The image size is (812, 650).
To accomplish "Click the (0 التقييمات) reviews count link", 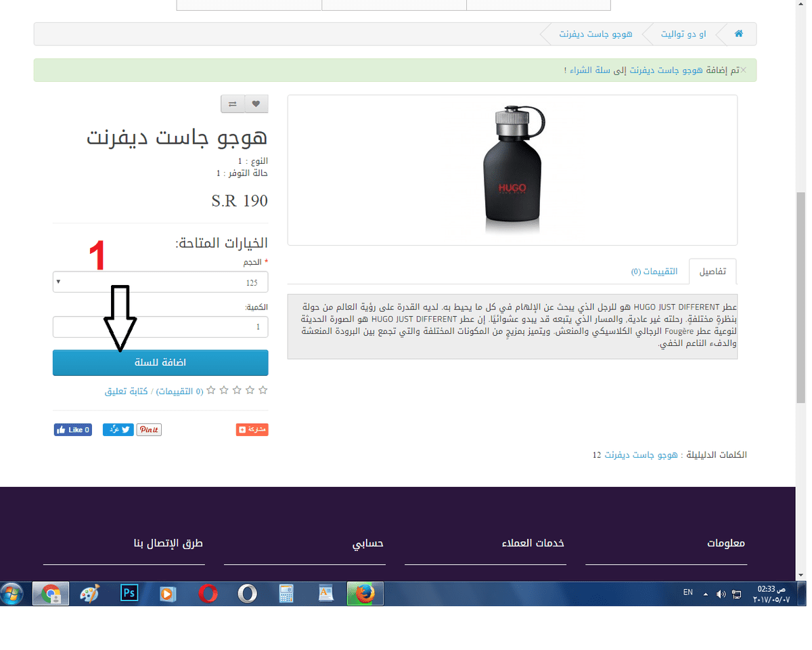I will coord(180,391).
